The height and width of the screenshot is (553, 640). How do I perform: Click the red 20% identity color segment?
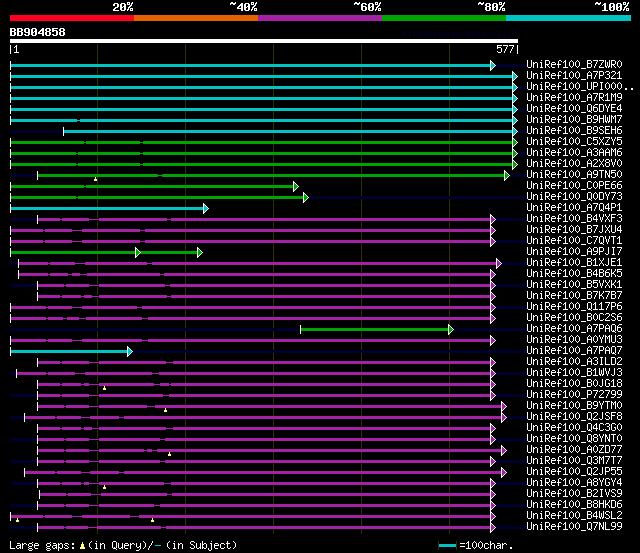point(72,18)
